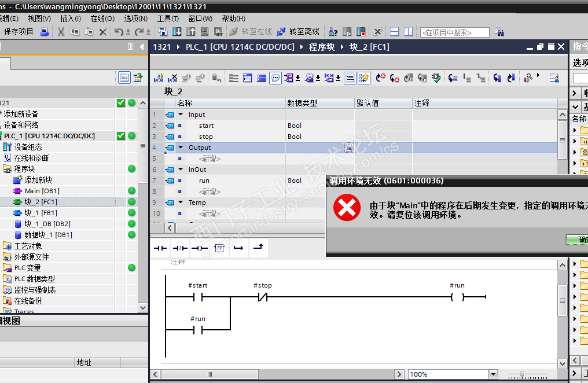Image resolution: width=588 pixels, height=383 pixels.
Task: Click the Compile icon in main toolbar
Action: pos(163,32)
